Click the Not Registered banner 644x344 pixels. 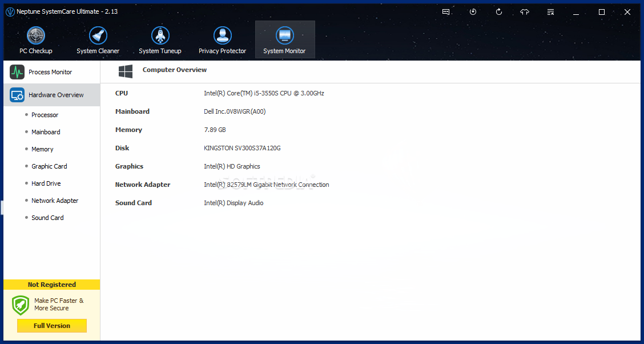[x=52, y=285]
